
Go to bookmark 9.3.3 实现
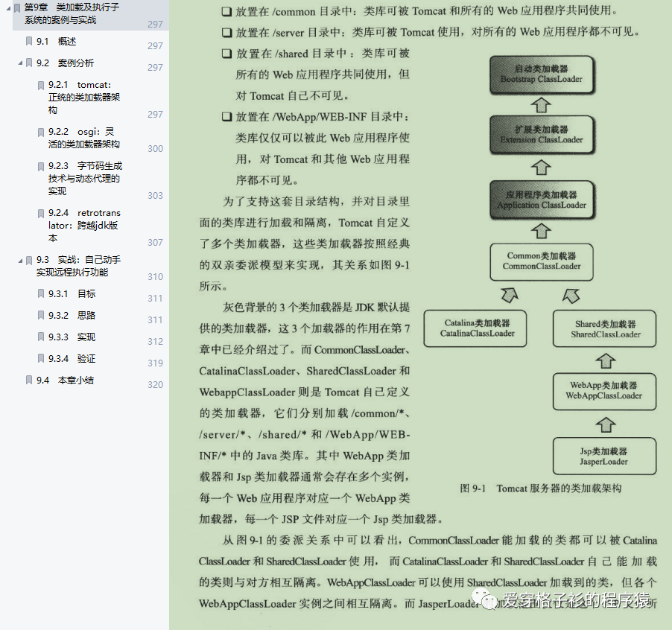pos(72,337)
